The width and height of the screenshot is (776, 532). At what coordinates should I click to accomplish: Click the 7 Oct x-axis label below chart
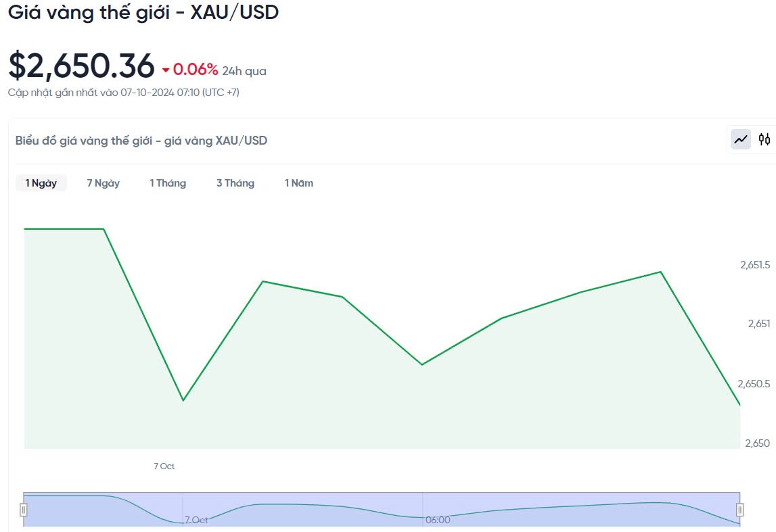164,466
